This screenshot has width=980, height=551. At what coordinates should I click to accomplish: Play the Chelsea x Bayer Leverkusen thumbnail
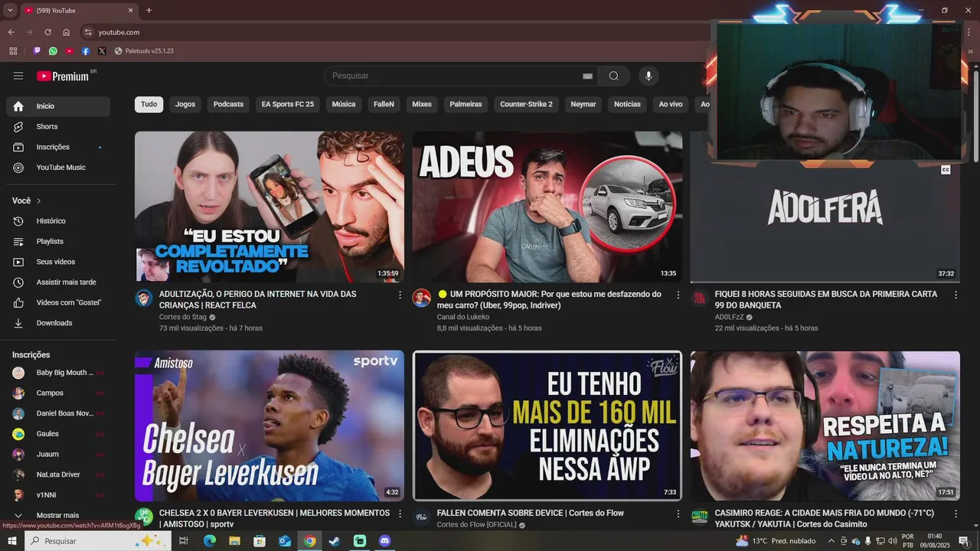(x=269, y=426)
